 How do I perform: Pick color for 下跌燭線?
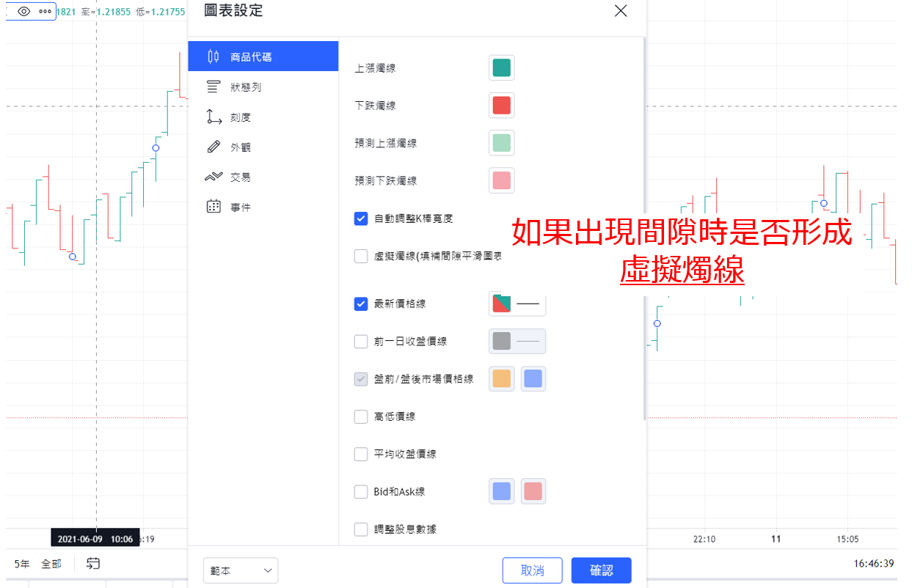(502, 105)
